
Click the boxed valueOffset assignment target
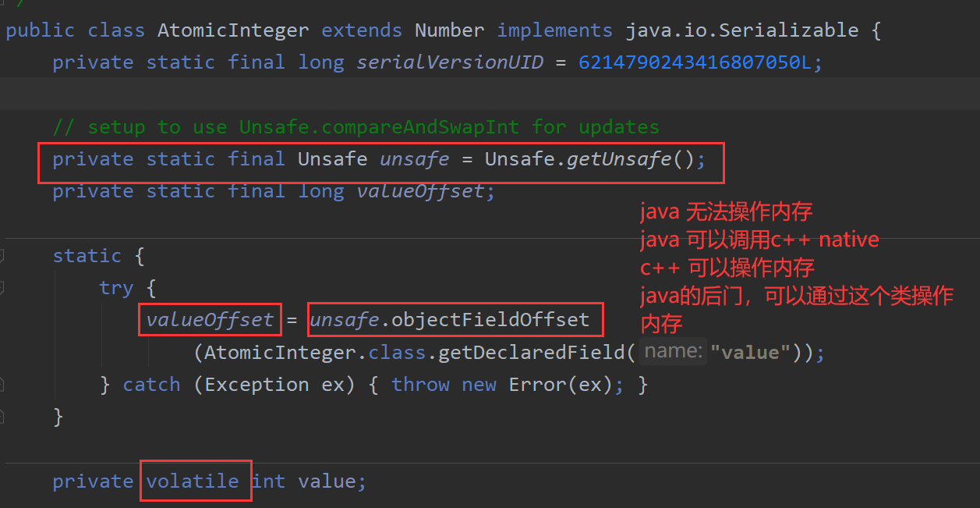tap(210, 320)
